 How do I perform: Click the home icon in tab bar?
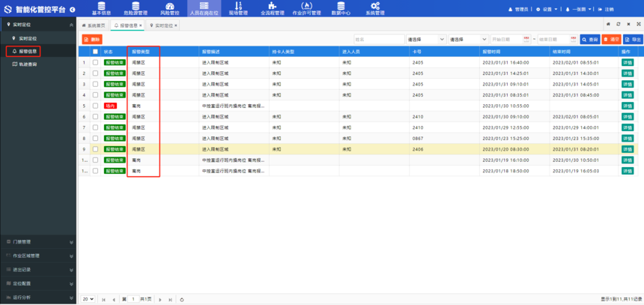click(608, 25)
